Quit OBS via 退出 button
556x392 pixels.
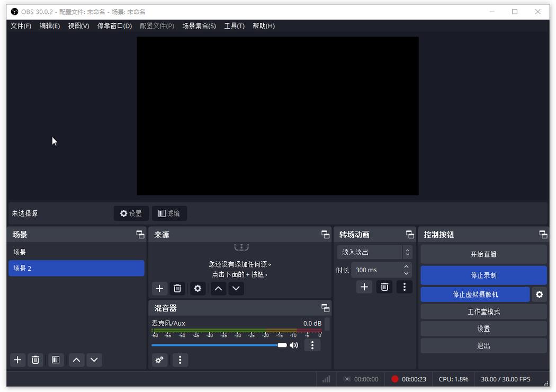[483, 345]
